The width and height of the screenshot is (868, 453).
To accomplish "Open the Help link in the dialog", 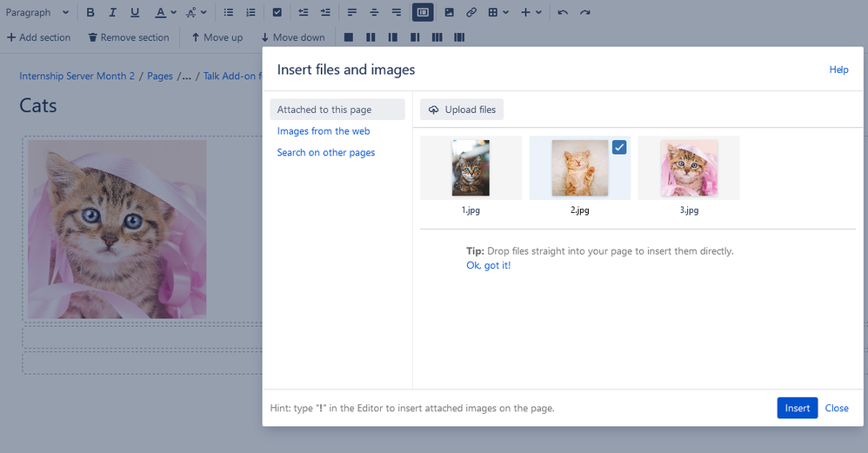I will point(838,70).
